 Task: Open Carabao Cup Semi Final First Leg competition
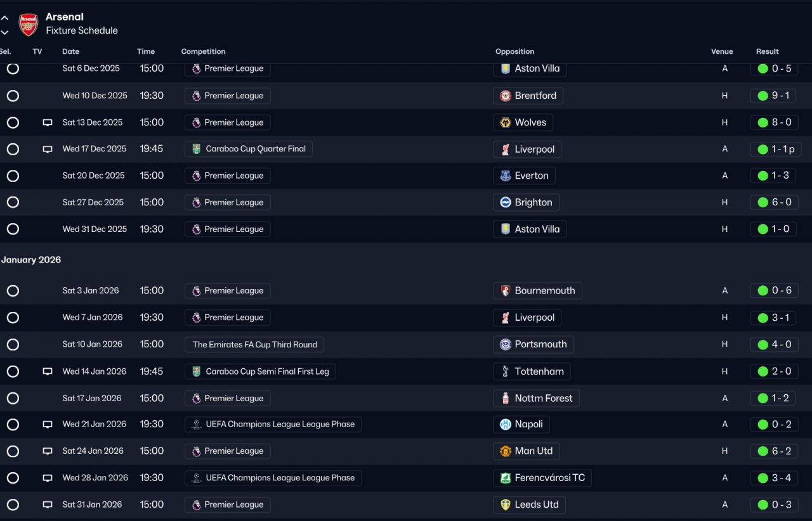point(260,371)
